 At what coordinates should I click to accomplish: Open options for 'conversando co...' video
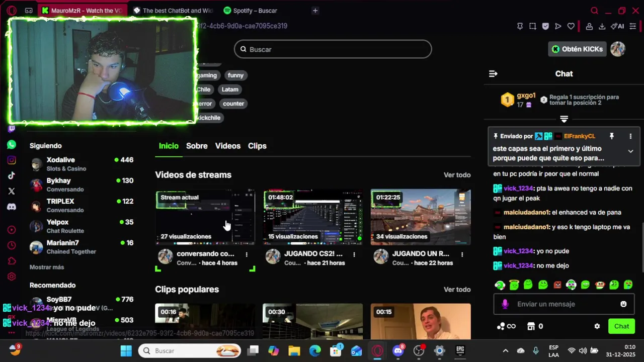point(247,254)
